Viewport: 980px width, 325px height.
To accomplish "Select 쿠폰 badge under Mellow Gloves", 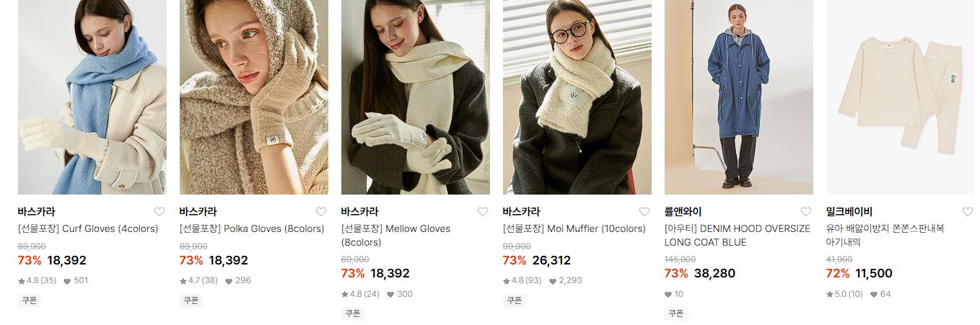I will pyautogui.click(x=353, y=313).
